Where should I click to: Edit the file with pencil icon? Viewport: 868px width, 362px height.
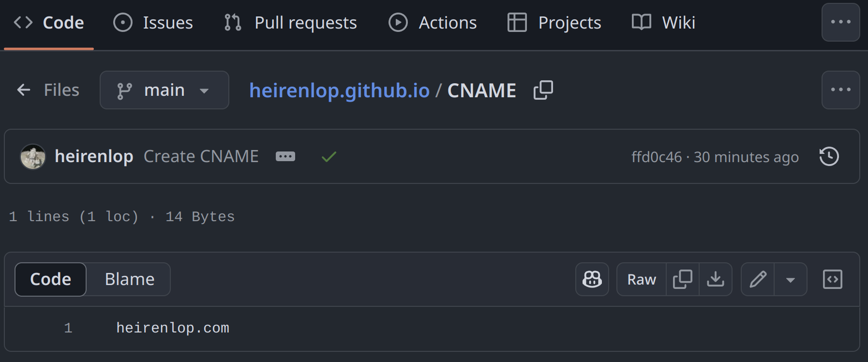coord(758,279)
